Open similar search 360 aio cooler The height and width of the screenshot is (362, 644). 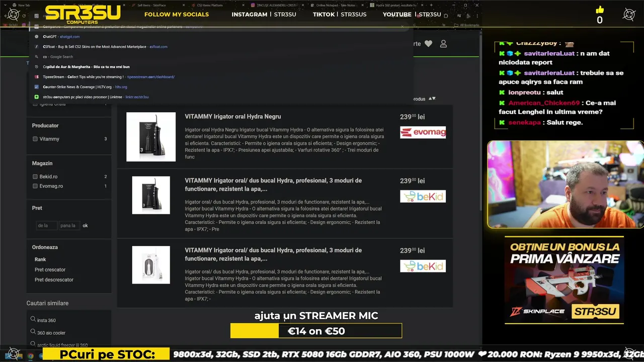[51, 333]
